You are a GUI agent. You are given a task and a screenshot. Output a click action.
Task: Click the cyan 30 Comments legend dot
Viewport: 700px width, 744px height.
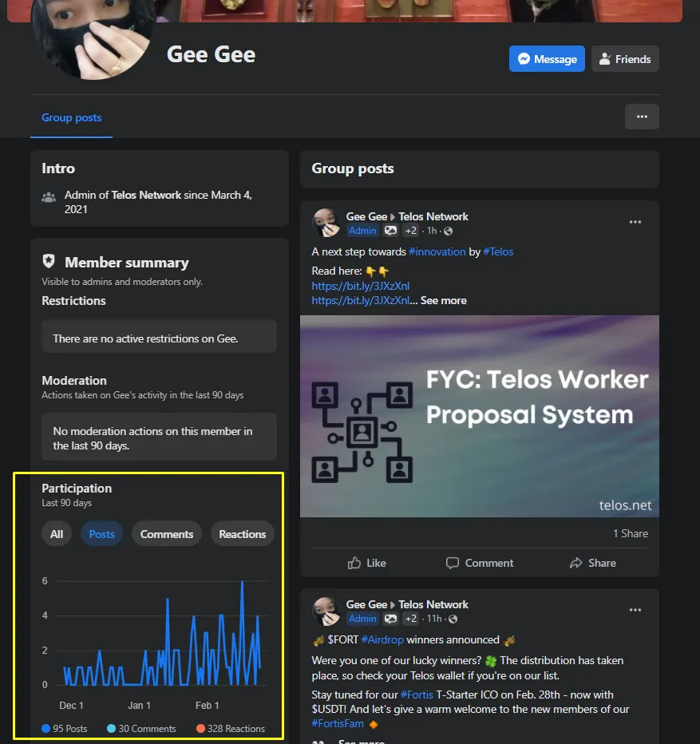112,728
